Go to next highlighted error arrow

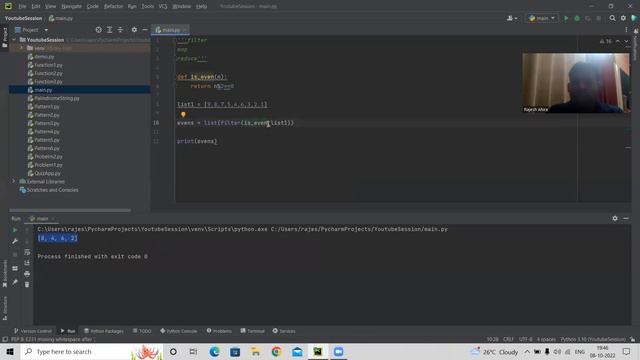pyautogui.click(x=626, y=41)
